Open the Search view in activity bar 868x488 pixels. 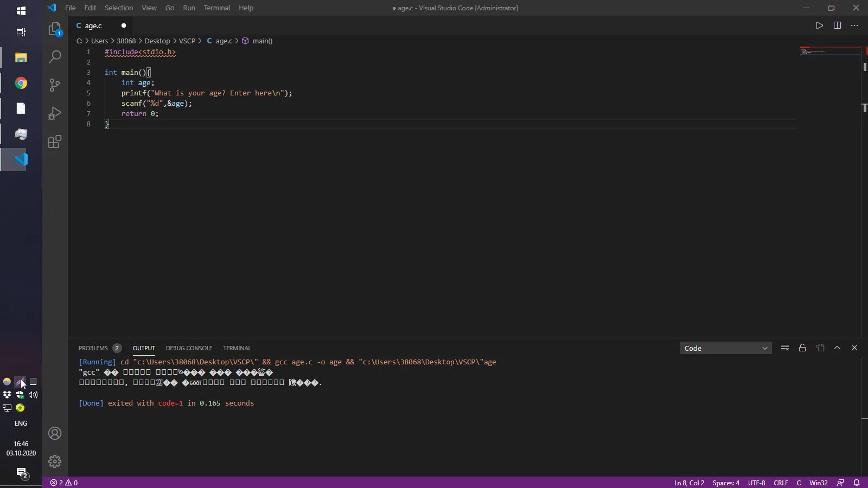[x=55, y=57]
